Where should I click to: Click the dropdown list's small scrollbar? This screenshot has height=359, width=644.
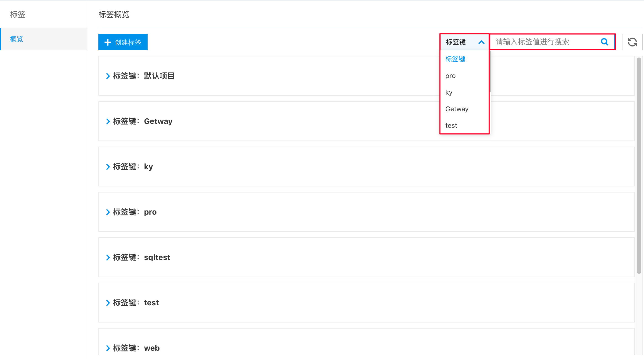tap(490, 71)
